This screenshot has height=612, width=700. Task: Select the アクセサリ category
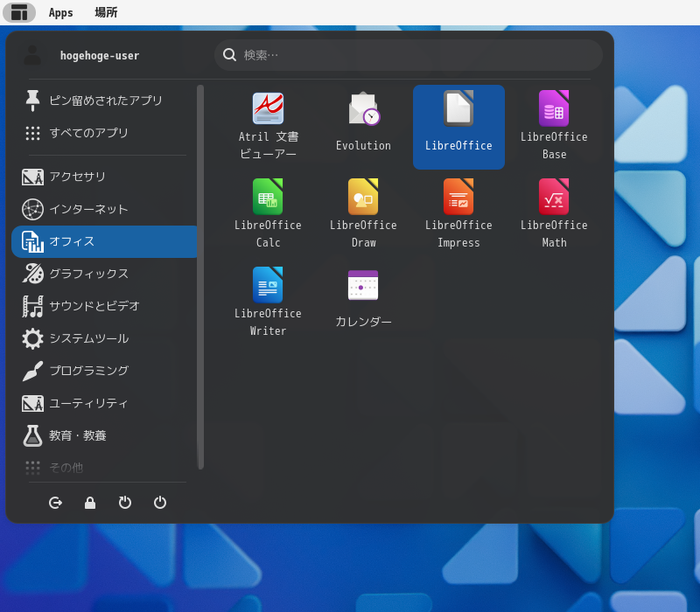[x=104, y=177]
